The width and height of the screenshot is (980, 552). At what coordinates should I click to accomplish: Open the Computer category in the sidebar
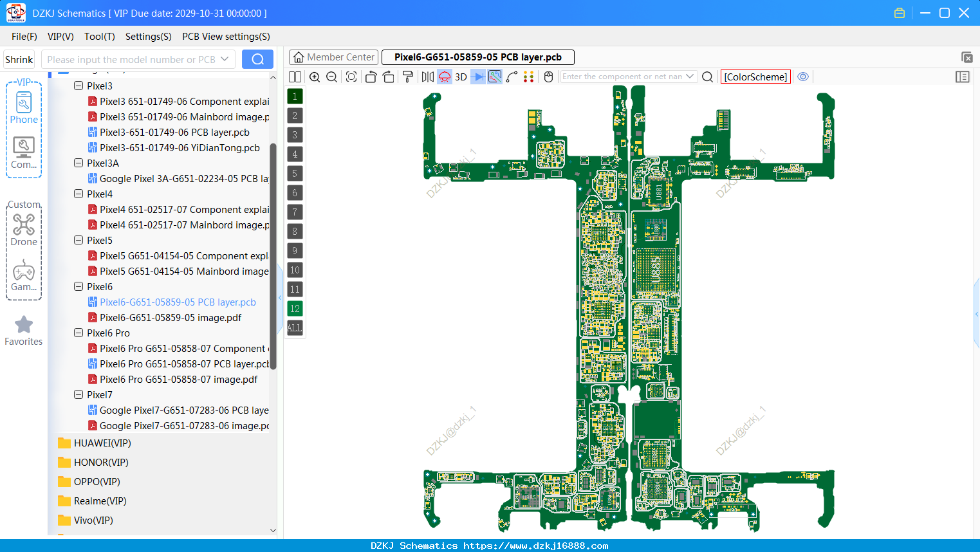click(24, 153)
